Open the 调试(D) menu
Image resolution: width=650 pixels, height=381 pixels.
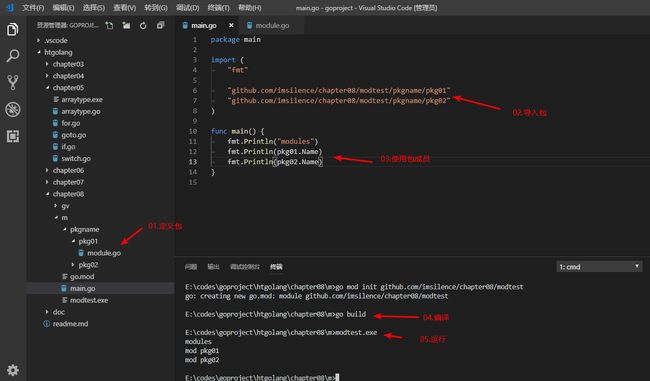[187, 7]
